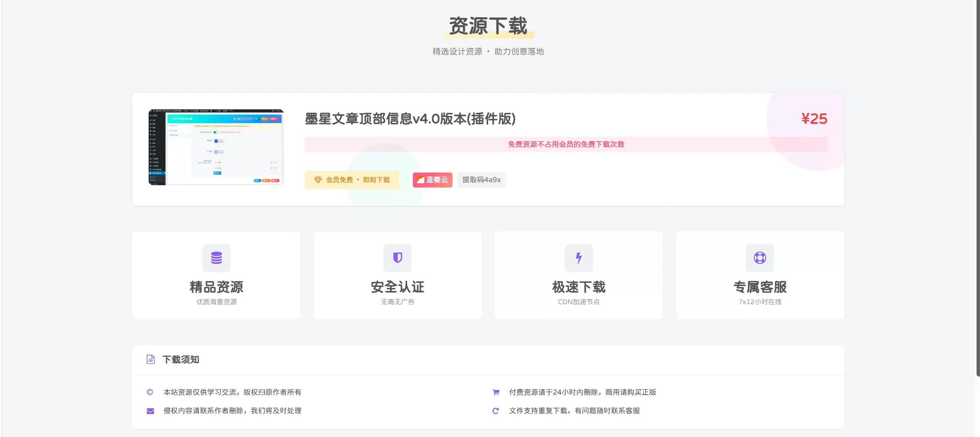Screen dimensions: 980x437
Task: Click the shield icon above 安全认证
Action: coord(397,258)
